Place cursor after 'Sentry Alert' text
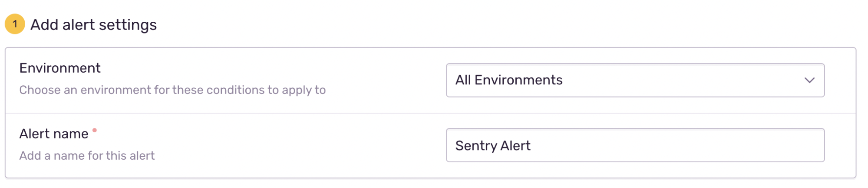This screenshot has height=188, width=868. pyautogui.click(x=531, y=146)
